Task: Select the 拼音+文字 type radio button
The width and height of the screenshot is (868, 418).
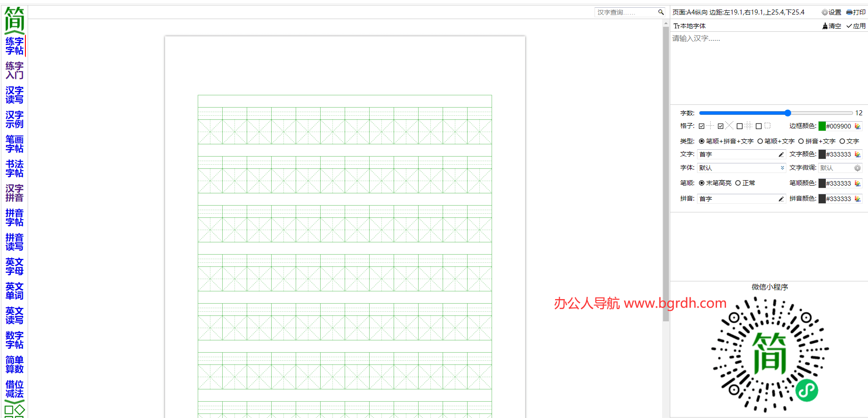Action: pyautogui.click(x=801, y=141)
